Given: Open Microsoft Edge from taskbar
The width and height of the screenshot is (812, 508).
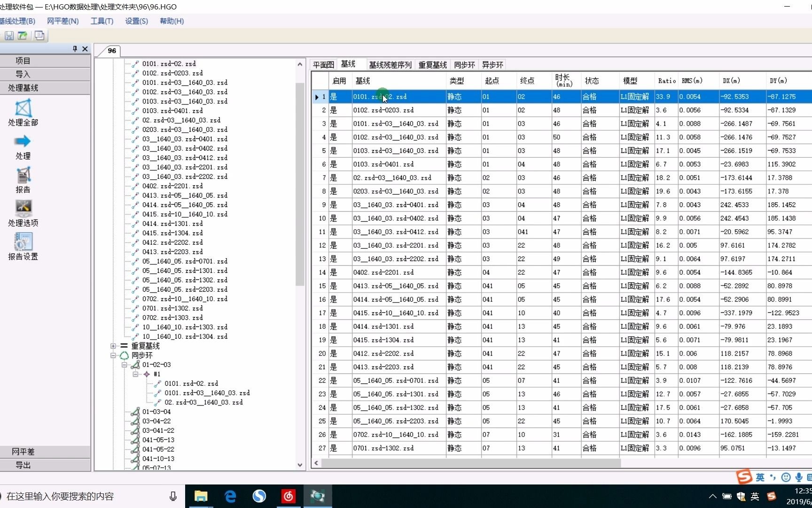Looking at the screenshot, I should [230, 496].
